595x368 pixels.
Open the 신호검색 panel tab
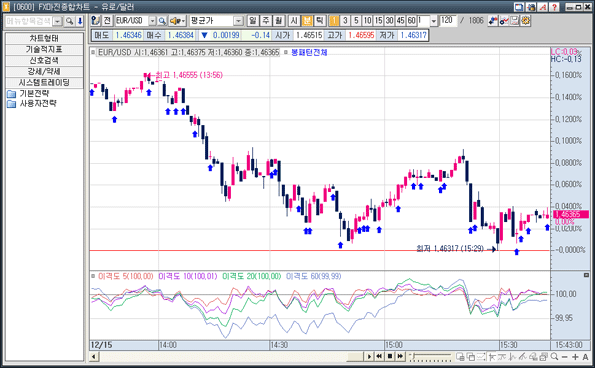click(x=44, y=60)
